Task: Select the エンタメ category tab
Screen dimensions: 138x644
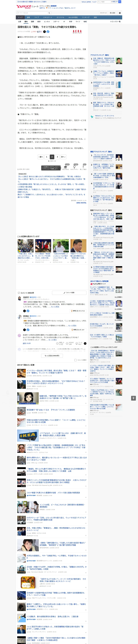Action: coord(47,21)
